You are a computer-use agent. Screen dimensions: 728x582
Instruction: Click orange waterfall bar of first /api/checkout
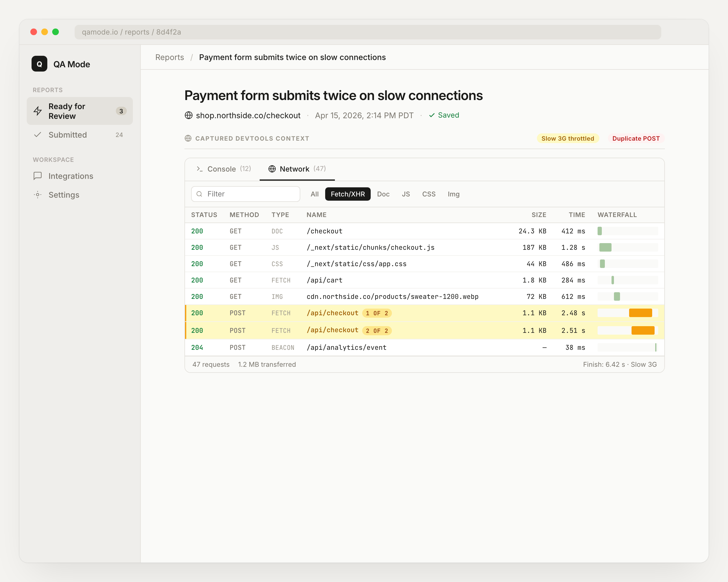tap(640, 313)
